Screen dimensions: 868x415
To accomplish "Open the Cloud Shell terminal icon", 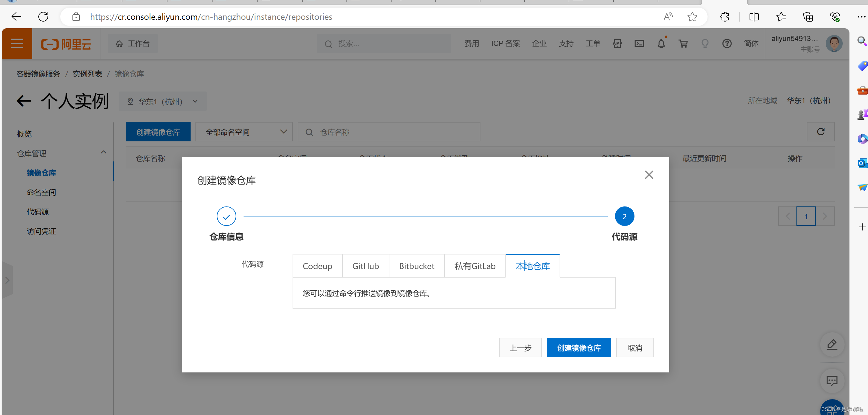I will [x=639, y=44].
